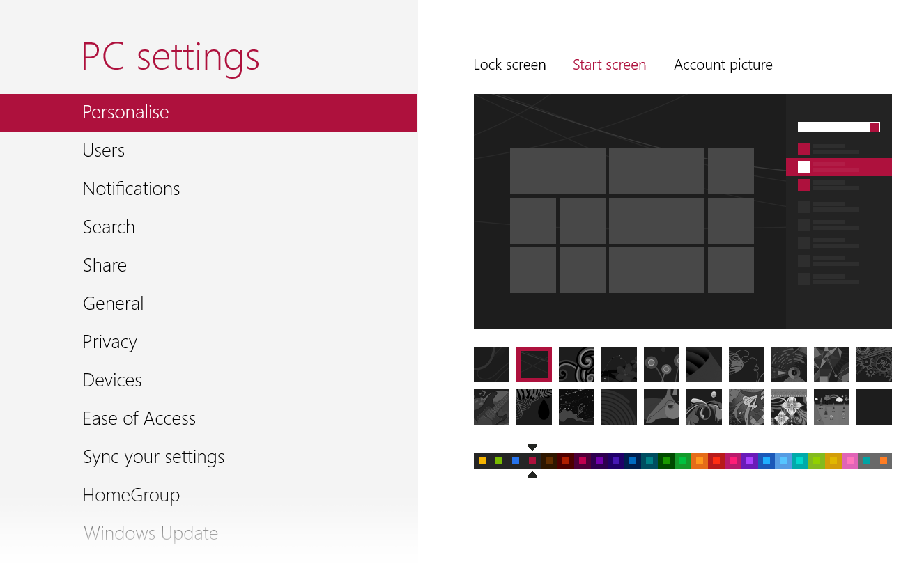Choose the geometric triangles background
924x564 pixels.
coord(831,364)
